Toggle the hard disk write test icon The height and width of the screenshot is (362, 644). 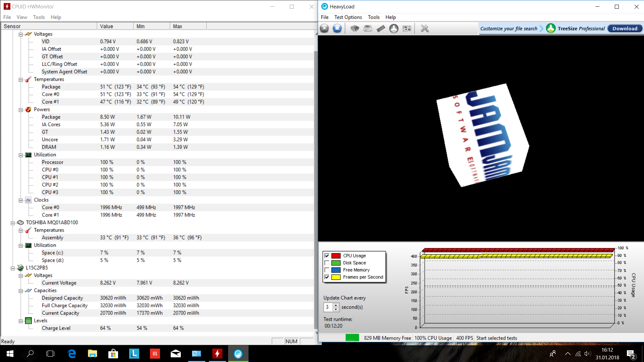[x=368, y=28]
